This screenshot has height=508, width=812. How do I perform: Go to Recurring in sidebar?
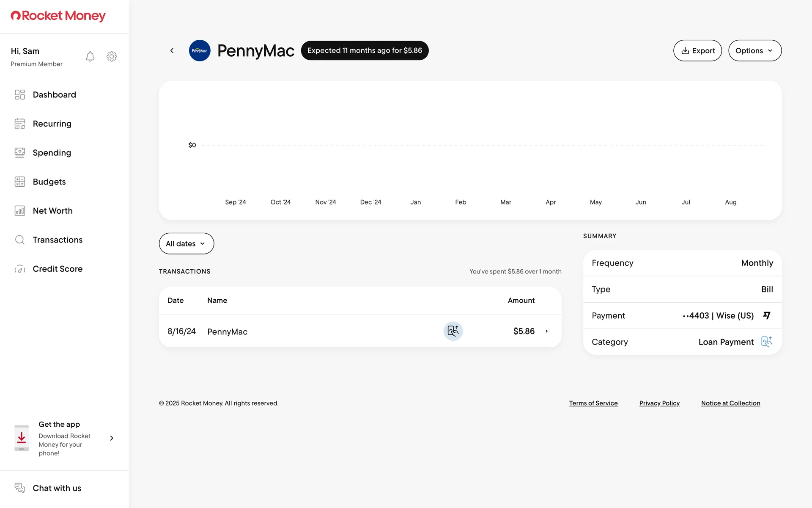[52, 124]
